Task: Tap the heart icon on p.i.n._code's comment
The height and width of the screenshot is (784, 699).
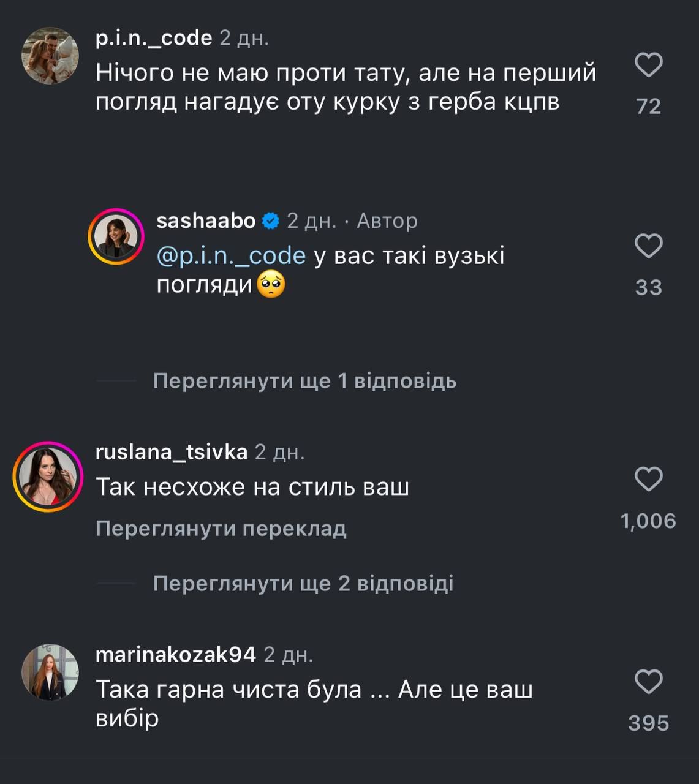Action: click(651, 65)
